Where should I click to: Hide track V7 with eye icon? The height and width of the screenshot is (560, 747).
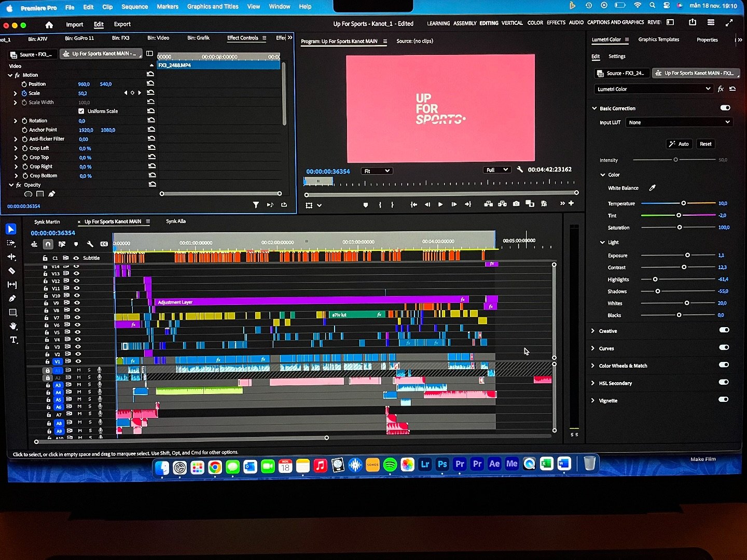[77, 317]
